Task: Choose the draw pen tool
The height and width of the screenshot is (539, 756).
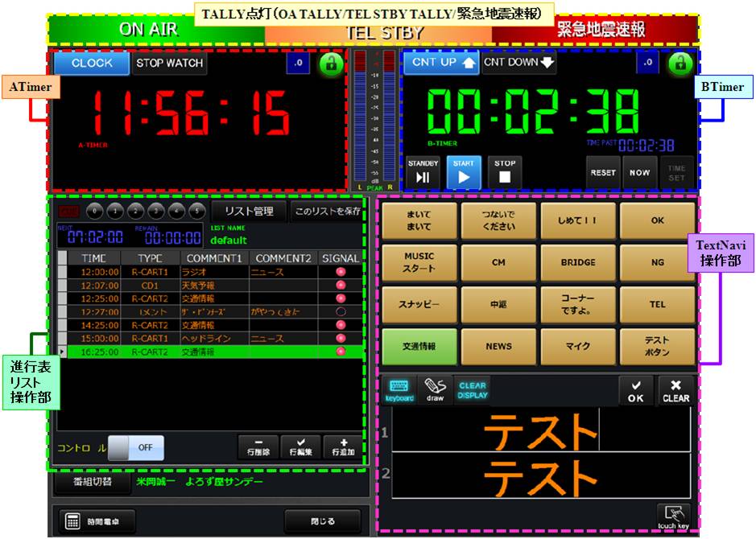Action: [x=435, y=389]
